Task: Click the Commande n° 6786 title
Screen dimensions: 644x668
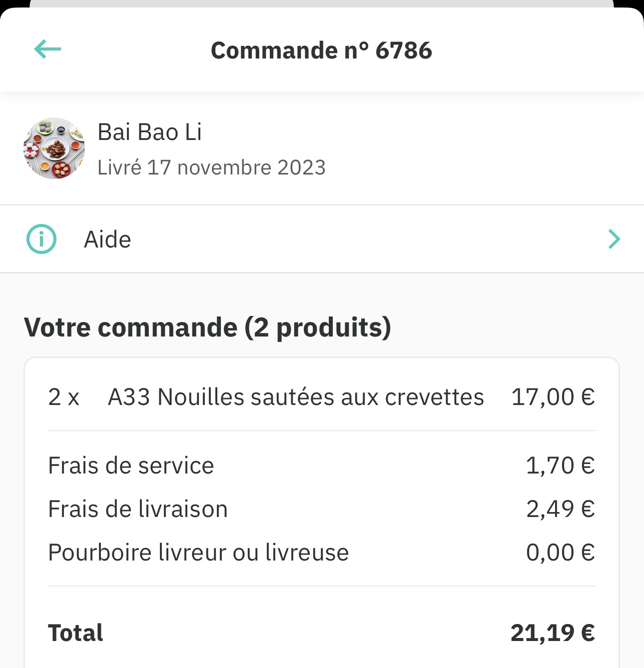Action: tap(321, 50)
